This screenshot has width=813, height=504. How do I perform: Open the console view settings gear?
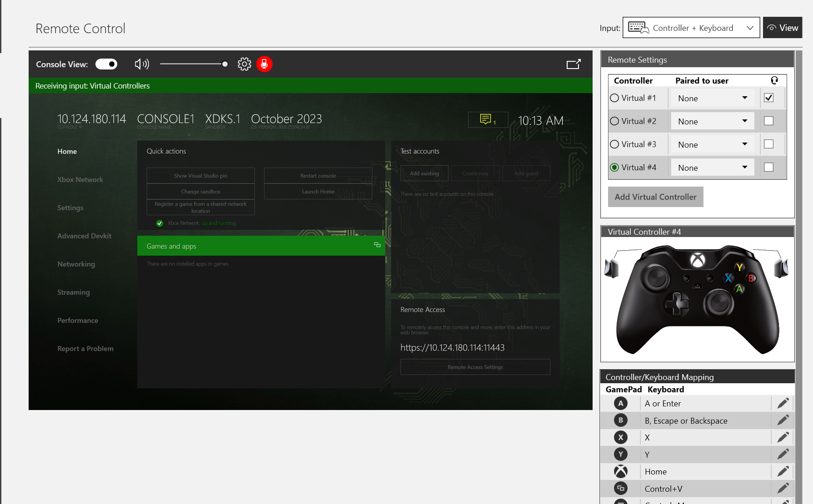coord(244,64)
